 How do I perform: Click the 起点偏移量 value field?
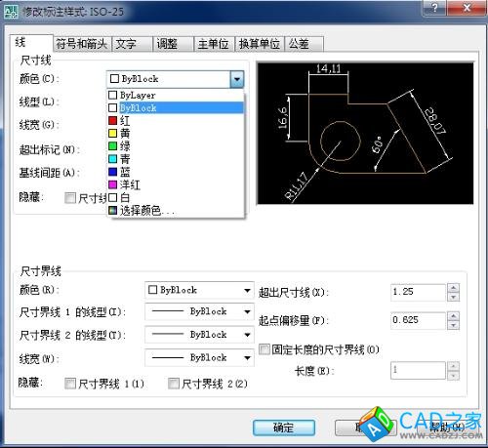pos(418,320)
